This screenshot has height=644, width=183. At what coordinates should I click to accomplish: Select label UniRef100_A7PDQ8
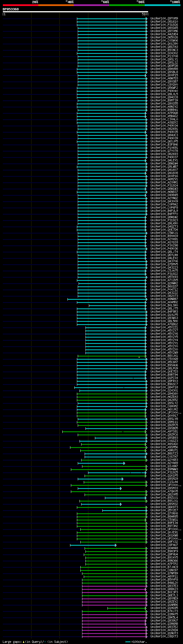(x=164, y=113)
